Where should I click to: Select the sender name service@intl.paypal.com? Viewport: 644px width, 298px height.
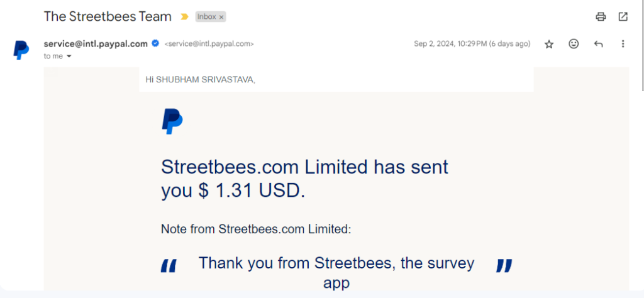point(96,43)
